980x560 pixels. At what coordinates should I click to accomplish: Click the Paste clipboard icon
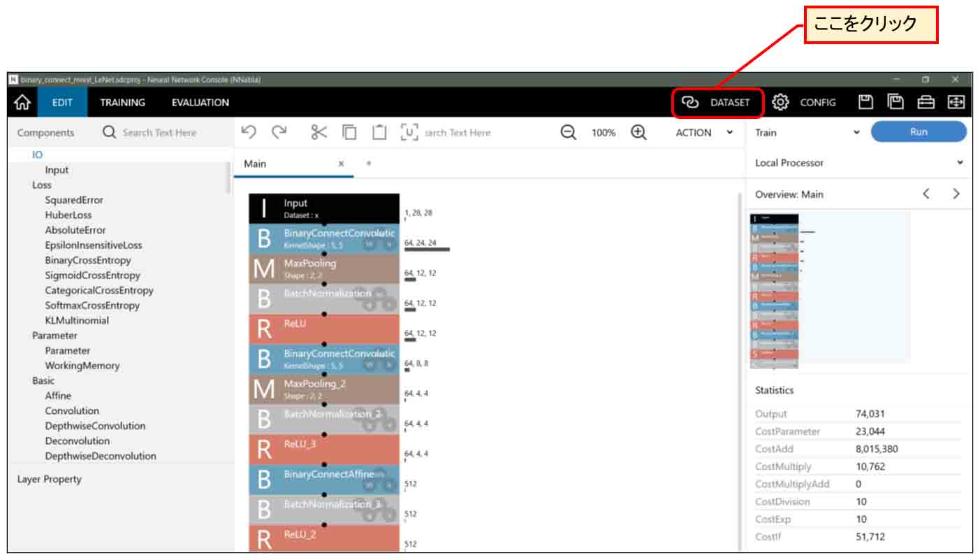(379, 132)
